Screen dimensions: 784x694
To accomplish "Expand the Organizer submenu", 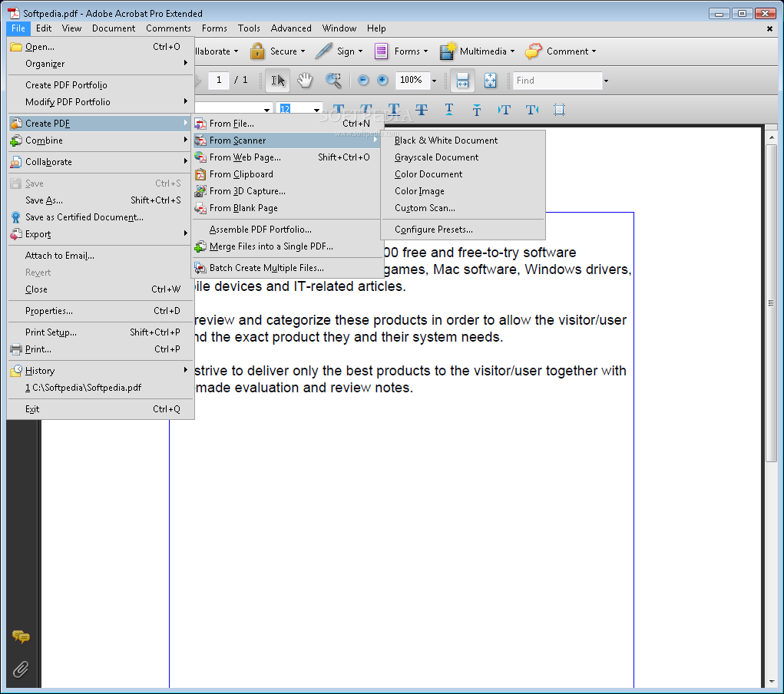I will click(101, 64).
